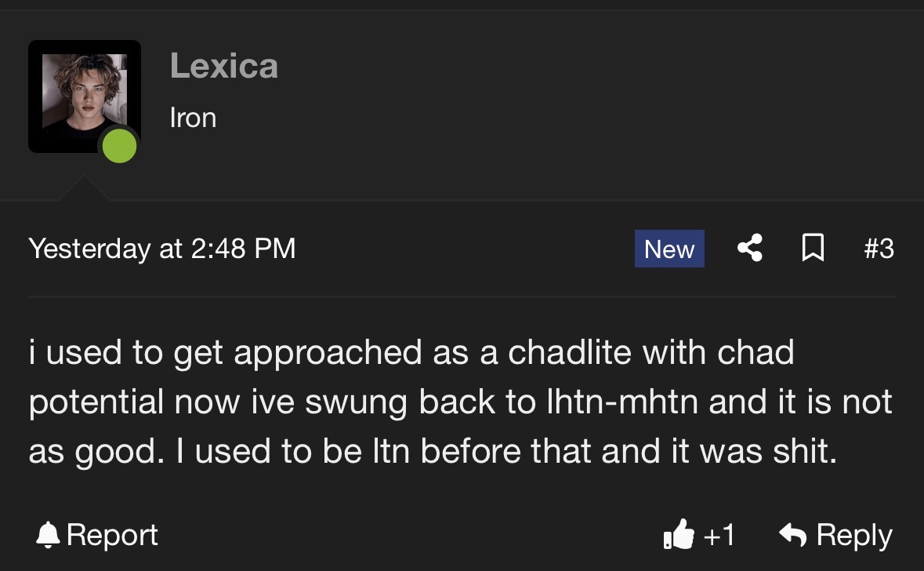Viewport: 924px width, 571px height.
Task: Click the share icon on the post
Action: [x=750, y=249]
